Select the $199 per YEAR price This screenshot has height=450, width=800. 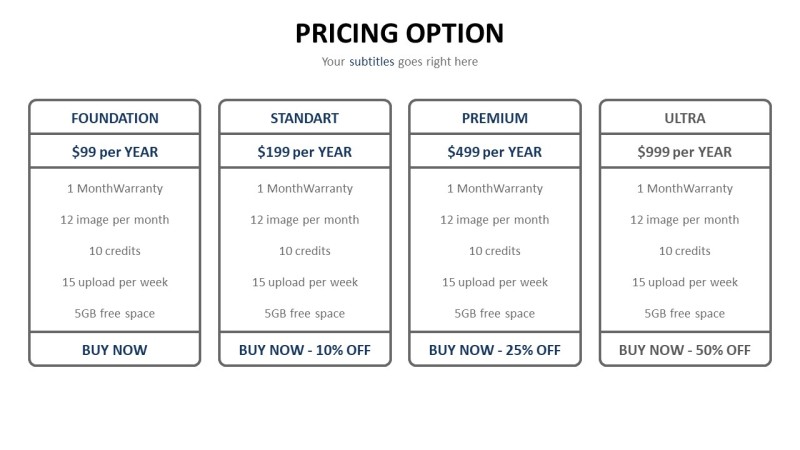305,152
